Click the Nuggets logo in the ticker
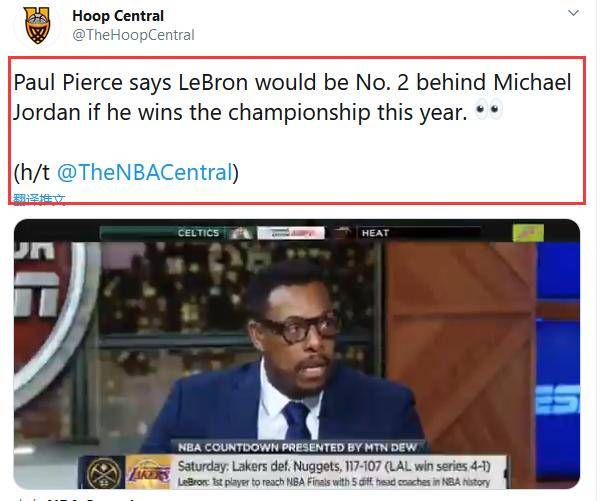Viewport: 605px width, 501px height. pos(103,472)
